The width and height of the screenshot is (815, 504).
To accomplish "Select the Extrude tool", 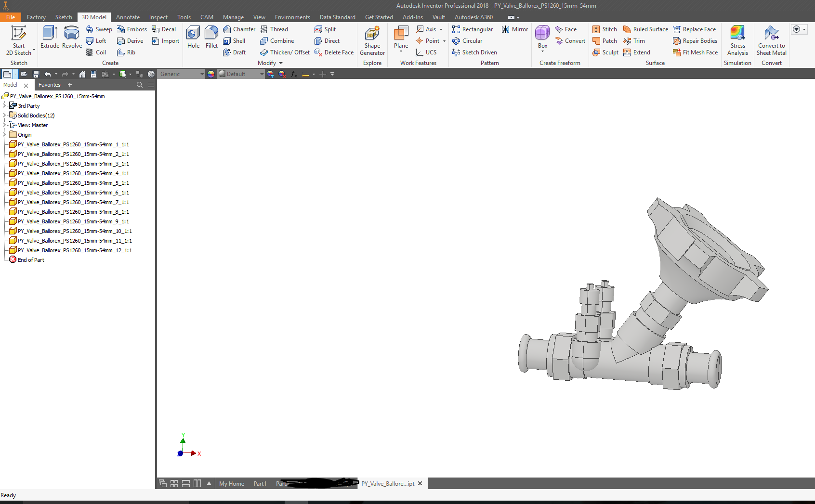I will [50, 37].
